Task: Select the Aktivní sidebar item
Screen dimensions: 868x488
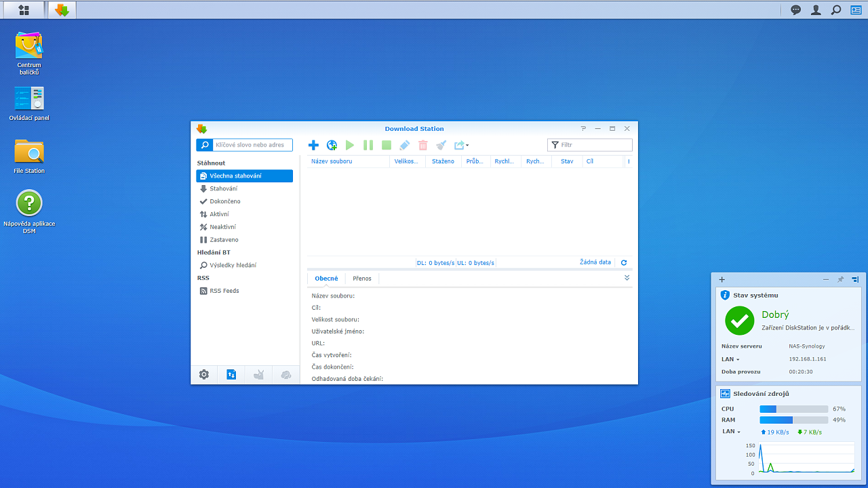Action: click(x=245, y=214)
